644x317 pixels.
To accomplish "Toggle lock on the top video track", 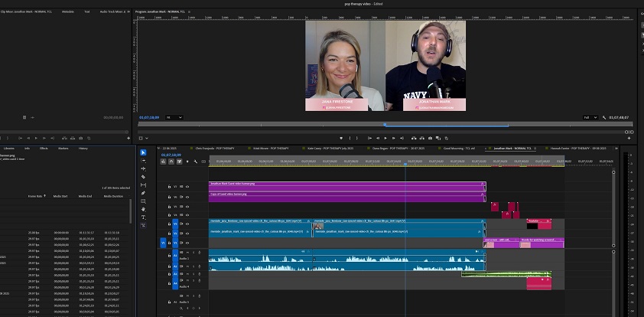I will pyautogui.click(x=169, y=187).
